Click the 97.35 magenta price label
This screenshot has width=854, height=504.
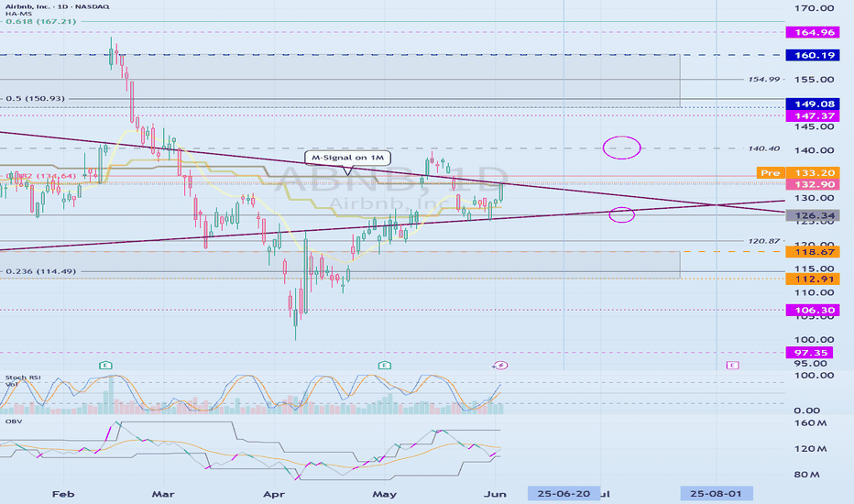click(x=809, y=353)
